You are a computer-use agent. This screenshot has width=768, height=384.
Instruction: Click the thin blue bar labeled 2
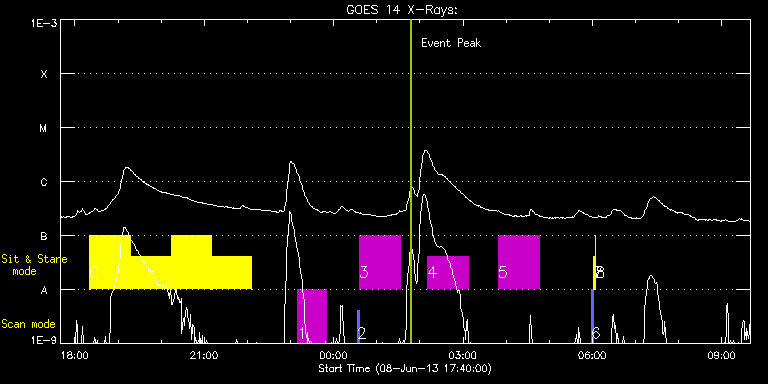[359, 326]
